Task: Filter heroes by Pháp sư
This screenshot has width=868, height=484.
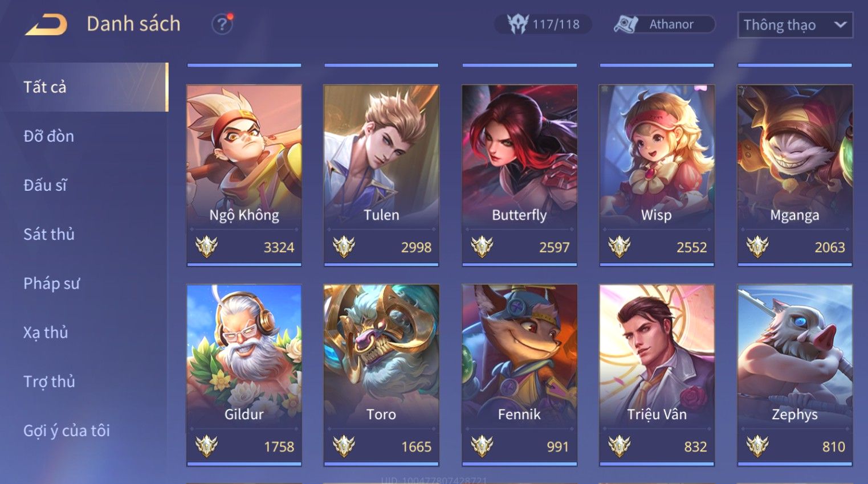Action: coord(52,283)
